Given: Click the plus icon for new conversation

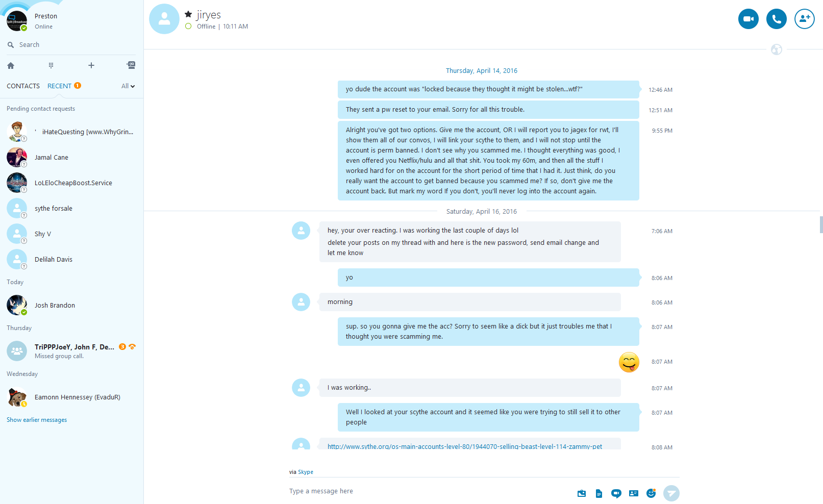Looking at the screenshot, I should click(91, 65).
